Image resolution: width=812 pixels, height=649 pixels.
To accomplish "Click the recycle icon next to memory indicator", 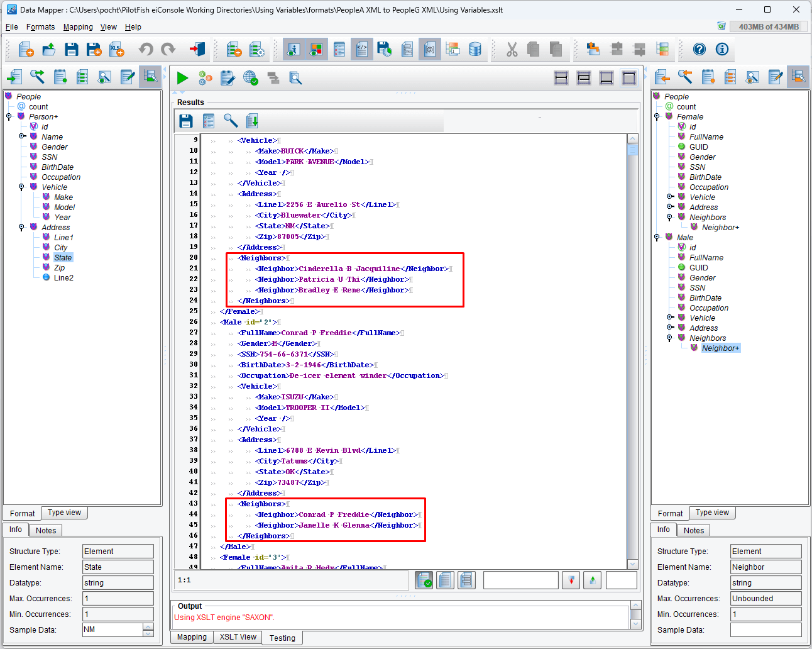I will (x=721, y=26).
